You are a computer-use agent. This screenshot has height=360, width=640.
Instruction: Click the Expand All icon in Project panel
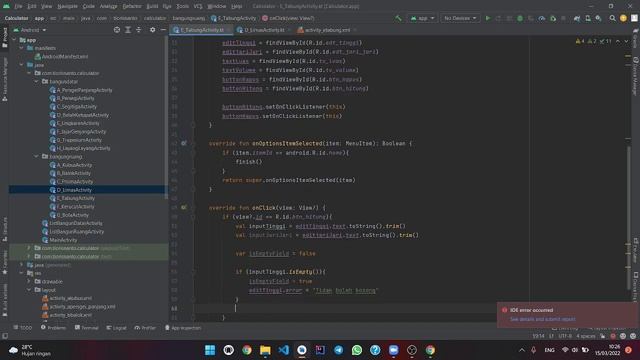coord(128,30)
